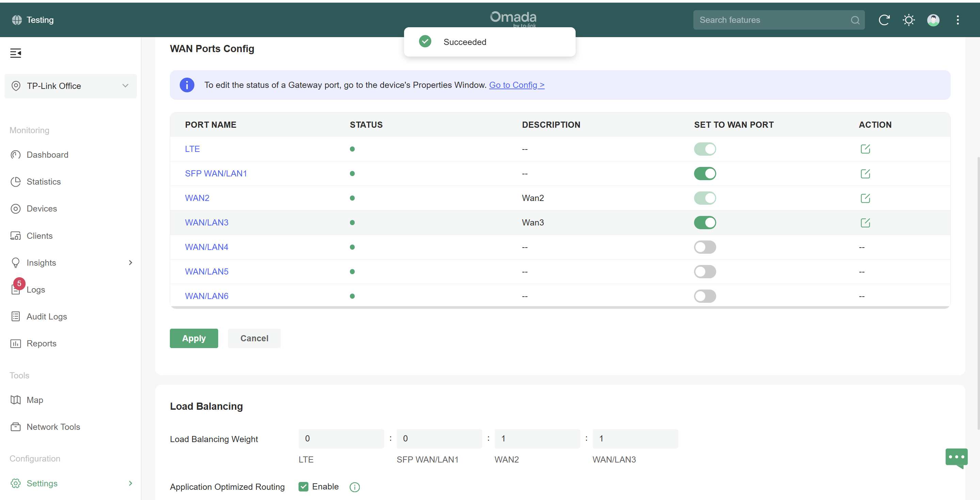Open the Logs menu item
This screenshot has height=500, width=980.
[36, 290]
